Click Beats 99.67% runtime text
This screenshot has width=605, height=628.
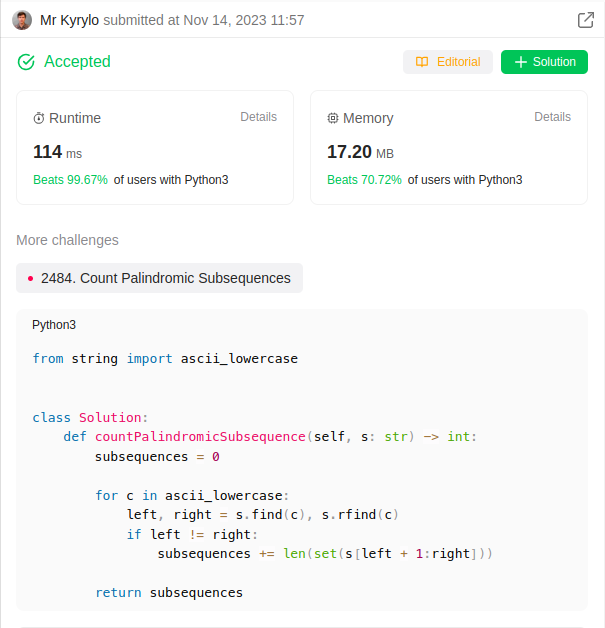[x=70, y=180]
